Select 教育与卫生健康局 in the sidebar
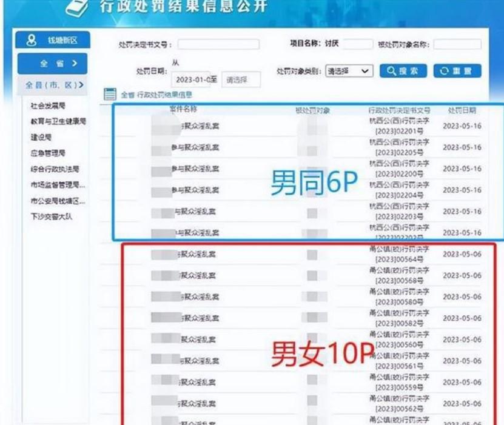The width and height of the screenshot is (504, 425). tap(58, 121)
